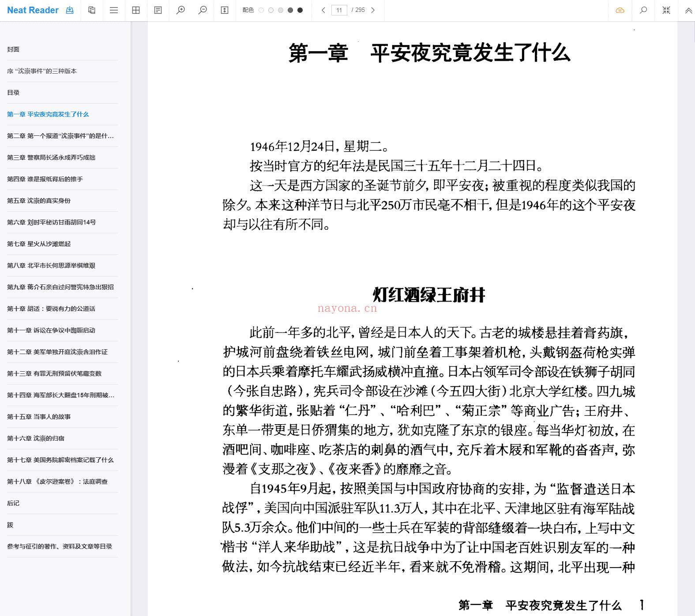Viewport: 695px width, 616px height.
Task: Open 第三章 警察局长汤永成弄巧成拙
Action: click(x=63, y=157)
